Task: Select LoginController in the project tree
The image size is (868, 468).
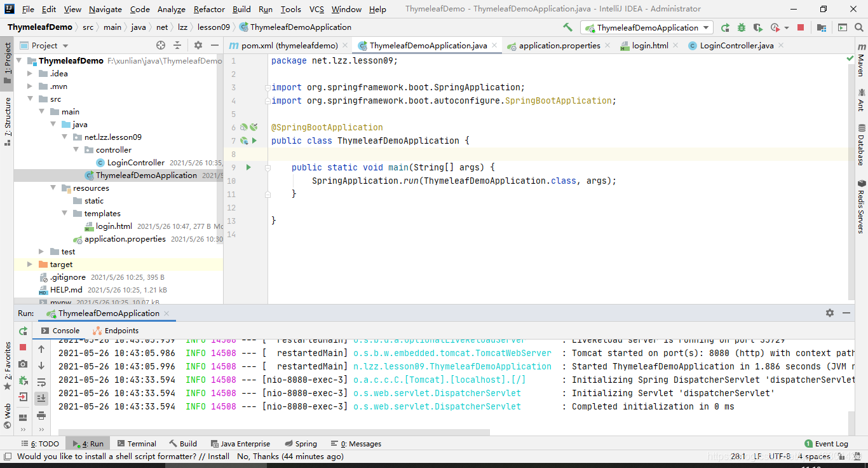Action: (135, 163)
